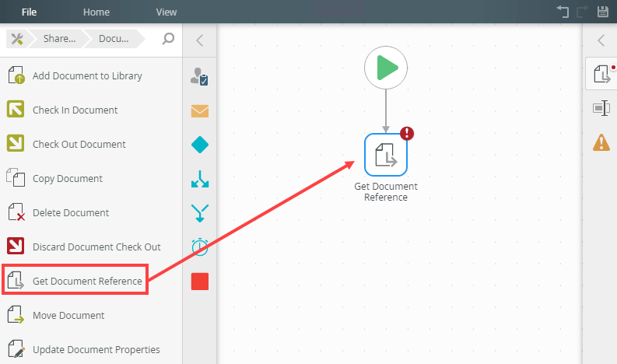The width and height of the screenshot is (617, 364).
Task: Select the Check Out Document icon
Action: pos(16,143)
